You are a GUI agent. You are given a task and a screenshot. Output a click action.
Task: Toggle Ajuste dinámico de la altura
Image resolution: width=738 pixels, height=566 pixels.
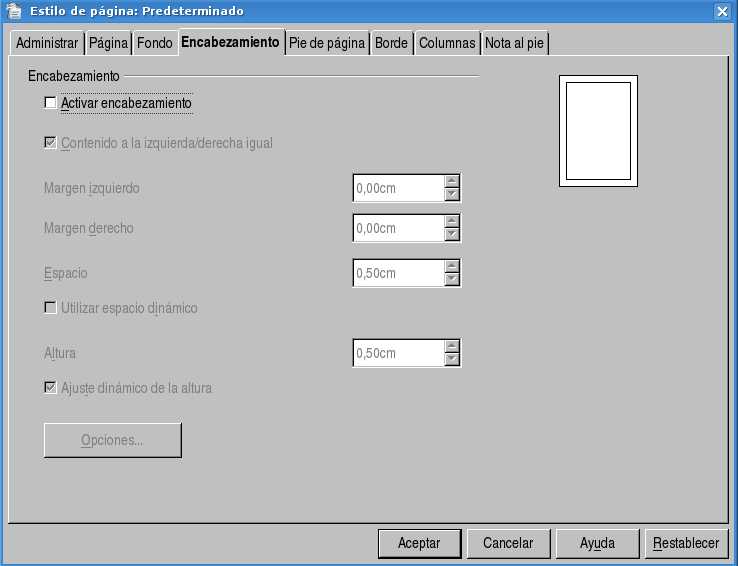click(51, 388)
